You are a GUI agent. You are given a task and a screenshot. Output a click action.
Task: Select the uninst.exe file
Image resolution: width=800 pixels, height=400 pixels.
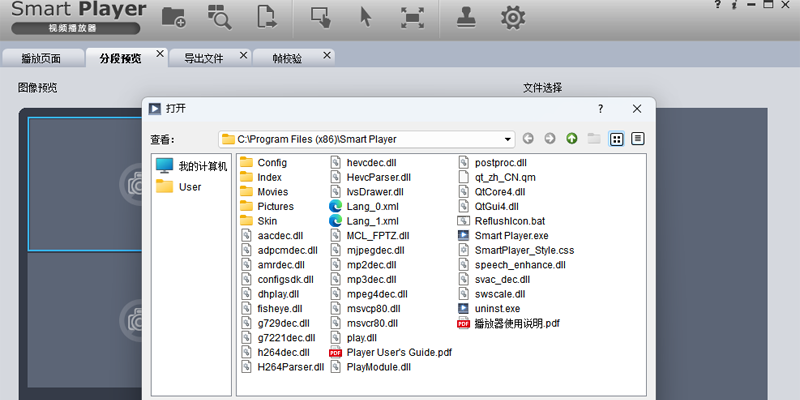click(489, 309)
